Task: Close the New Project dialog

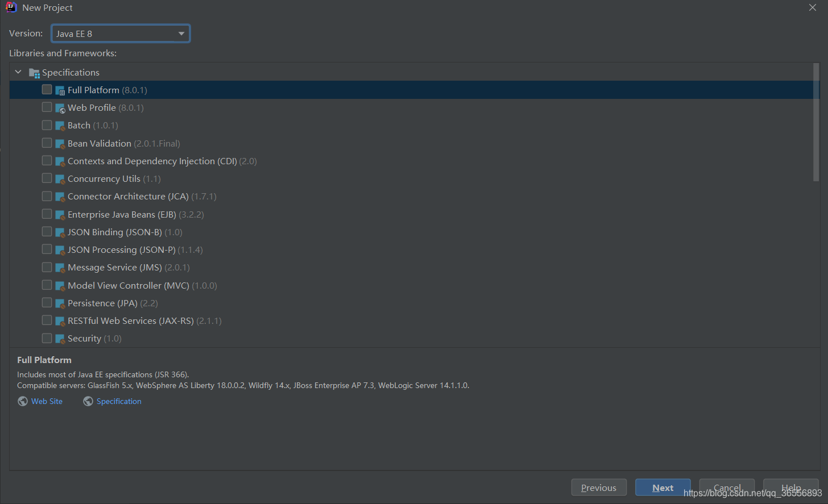Action: point(813,7)
